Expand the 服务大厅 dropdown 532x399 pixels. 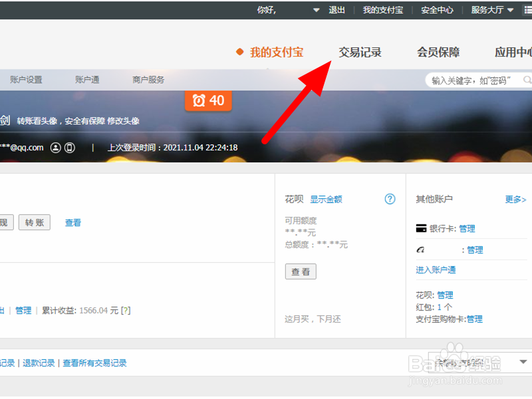pos(492,10)
